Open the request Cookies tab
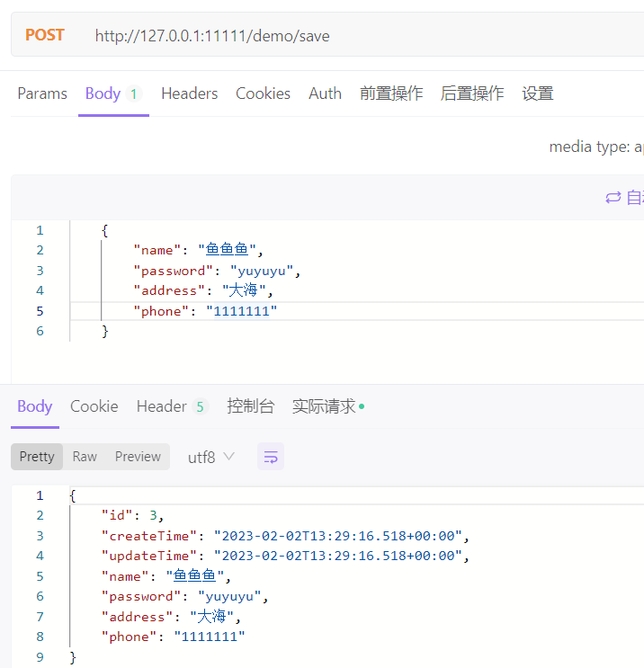Viewport: 644px width, 668px height. coord(263,94)
